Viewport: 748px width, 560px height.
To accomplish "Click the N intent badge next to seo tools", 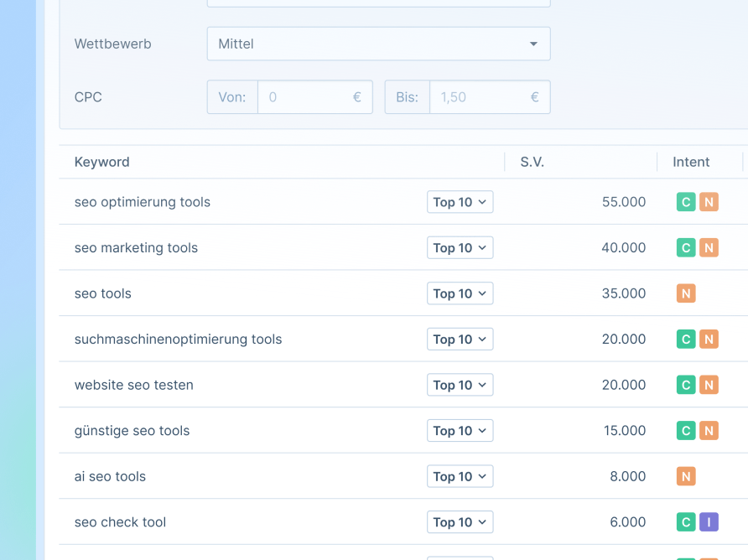I will [x=685, y=293].
